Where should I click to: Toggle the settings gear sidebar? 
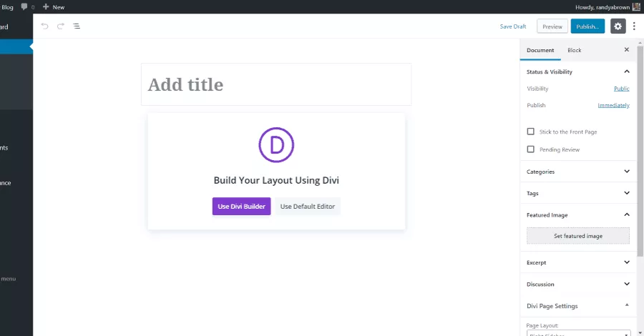[x=618, y=26]
